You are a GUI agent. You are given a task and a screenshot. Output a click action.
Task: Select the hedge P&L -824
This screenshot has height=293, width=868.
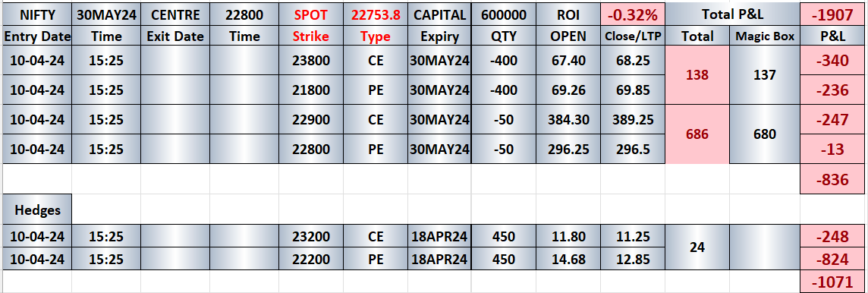pos(832,259)
